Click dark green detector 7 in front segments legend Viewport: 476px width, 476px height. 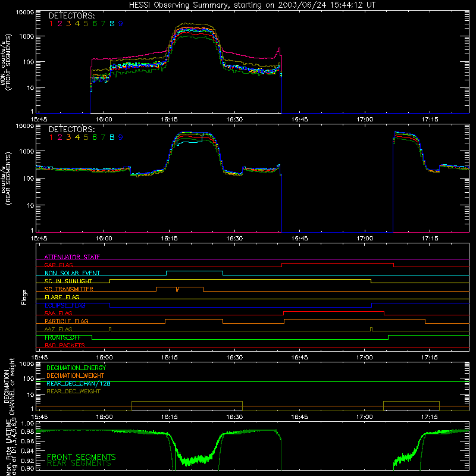(x=103, y=24)
